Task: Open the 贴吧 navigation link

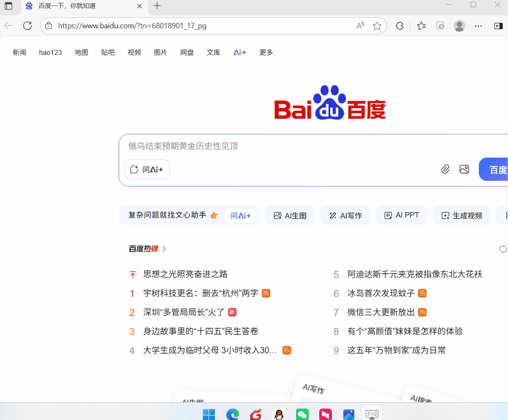Action: 108,52
